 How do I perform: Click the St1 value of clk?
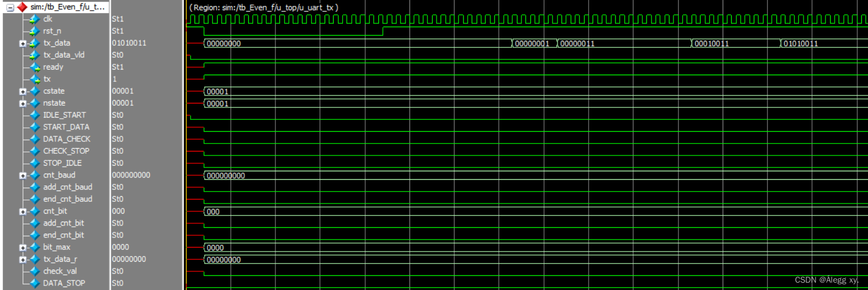coord(118,19)
